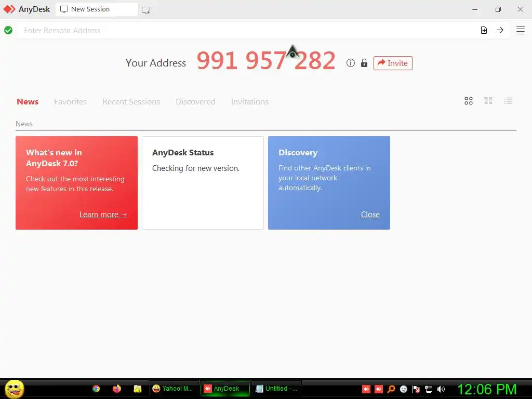Click the magnifier tray icon

(391, 389)
